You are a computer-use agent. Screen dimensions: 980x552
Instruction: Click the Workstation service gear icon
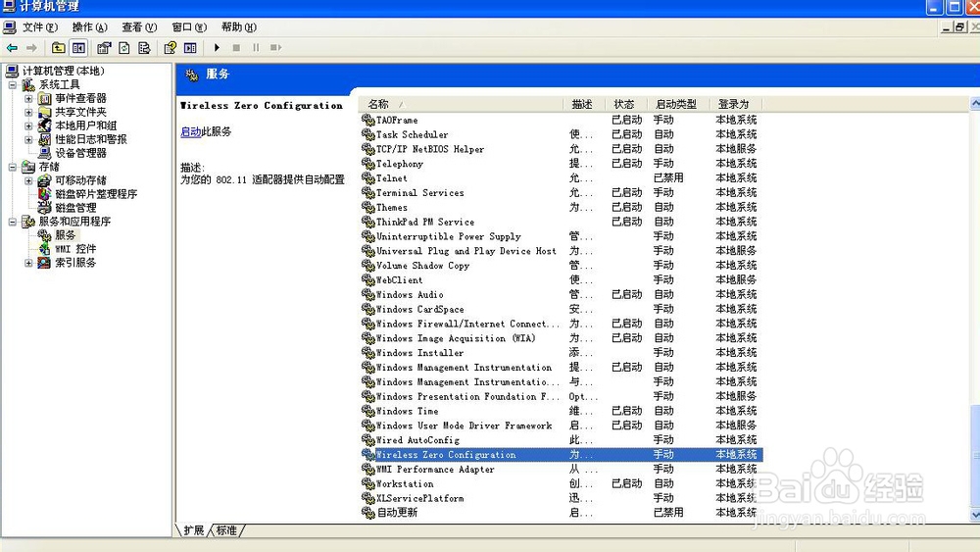coord(368,483)
